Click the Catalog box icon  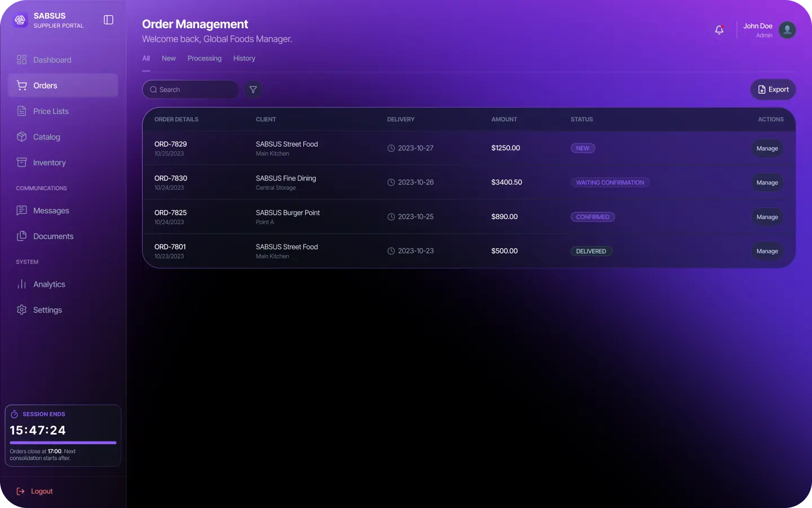point(22,137)
